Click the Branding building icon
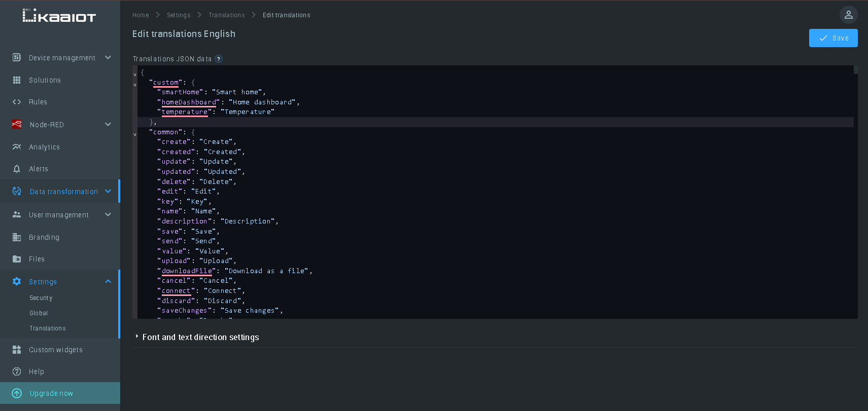Image resolution: width=868 pixels, height=411 pixels. point(17,237)
